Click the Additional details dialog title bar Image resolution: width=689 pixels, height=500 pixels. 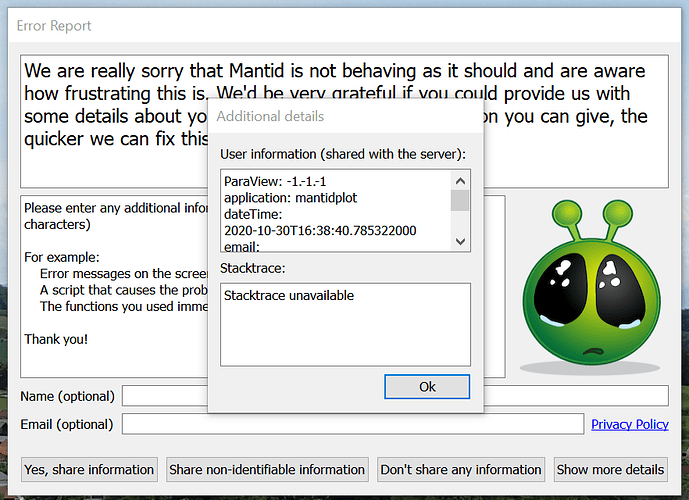click(x=345, y=116)
